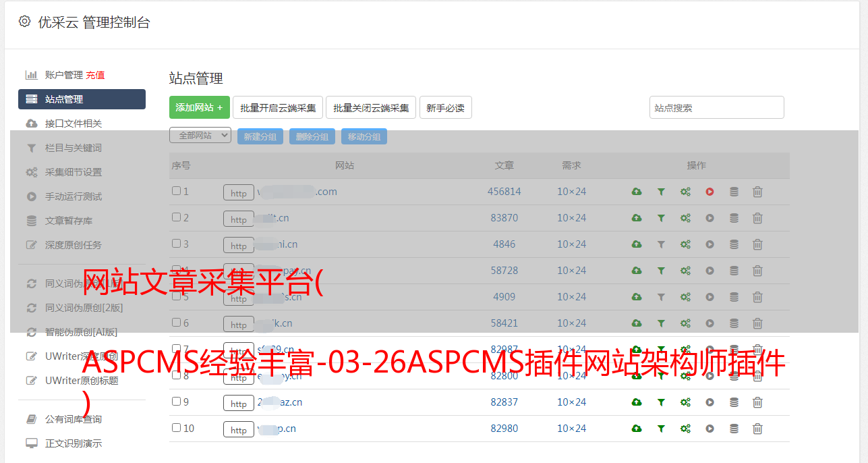
Task: Open gears settings icon in the 4846 row
Action: [685, 244]
